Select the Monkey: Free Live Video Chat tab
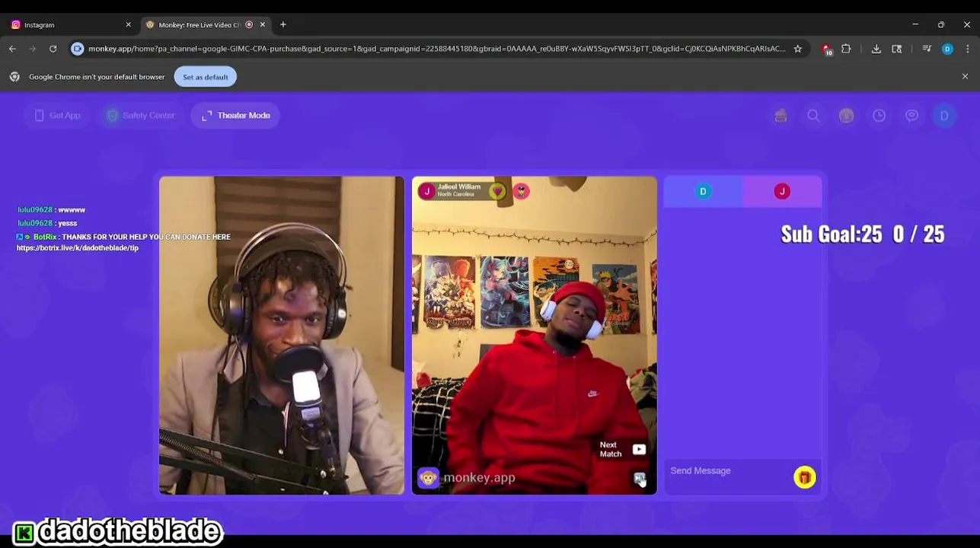 [x=200, y=24]
